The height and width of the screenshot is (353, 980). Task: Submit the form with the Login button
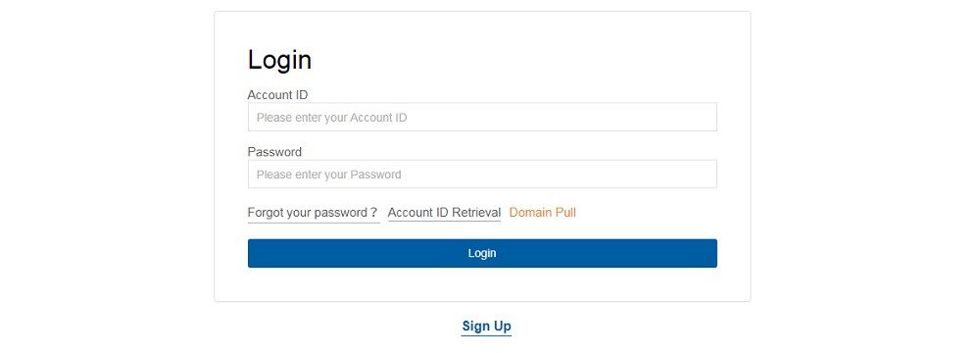(482, 254)
